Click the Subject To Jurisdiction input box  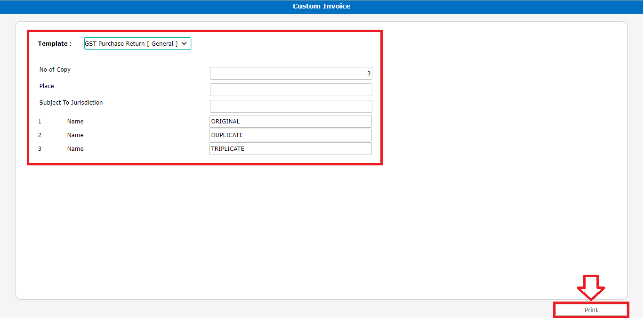coord(290,106)
